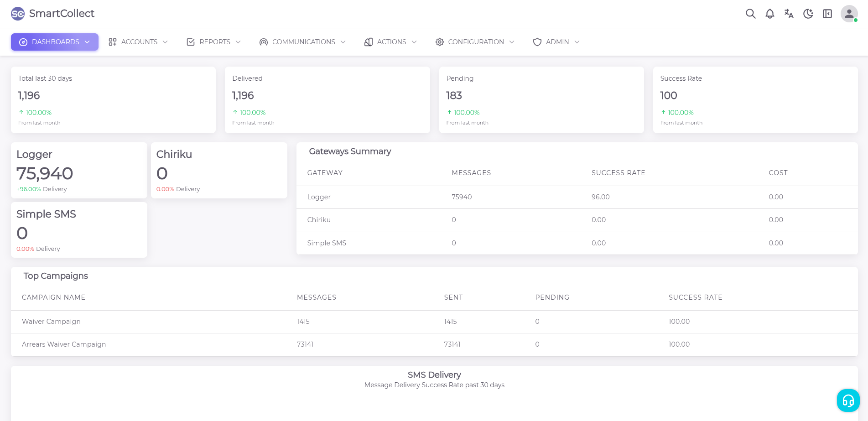Expand the Reports dropdown chevron
The height and width of the screenshot is (421, 868).
[x=238, y=42]
